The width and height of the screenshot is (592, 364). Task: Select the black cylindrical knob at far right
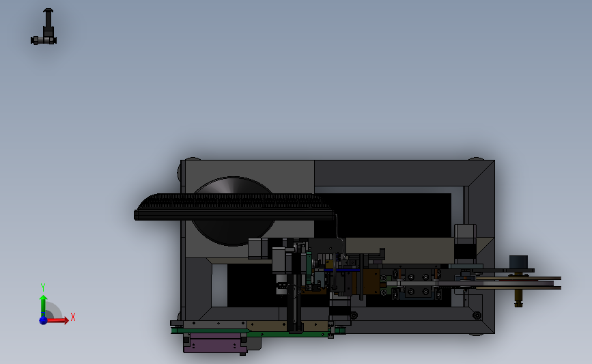[518, 262]
